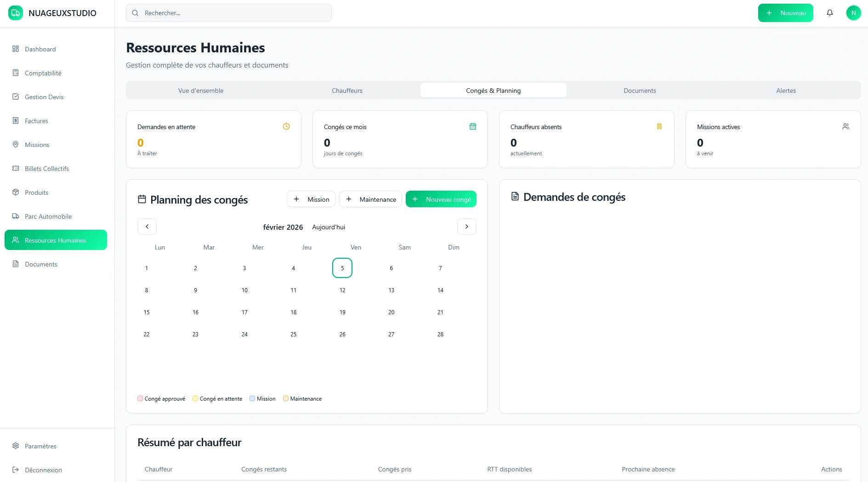The height and width of the screenshot is (482, 868).
Task: Switch to the Chauffeurs tab
Action: click(347, 91)
